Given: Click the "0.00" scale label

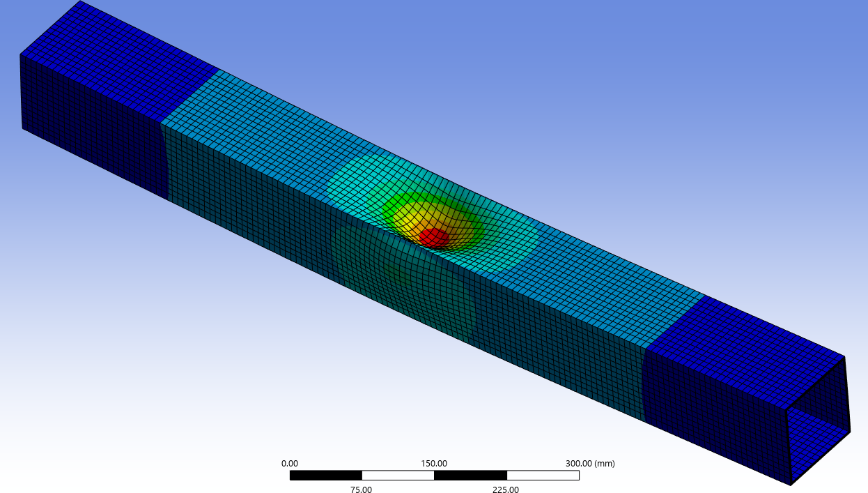Looking at the screenshot, I should tap(290, 463).
